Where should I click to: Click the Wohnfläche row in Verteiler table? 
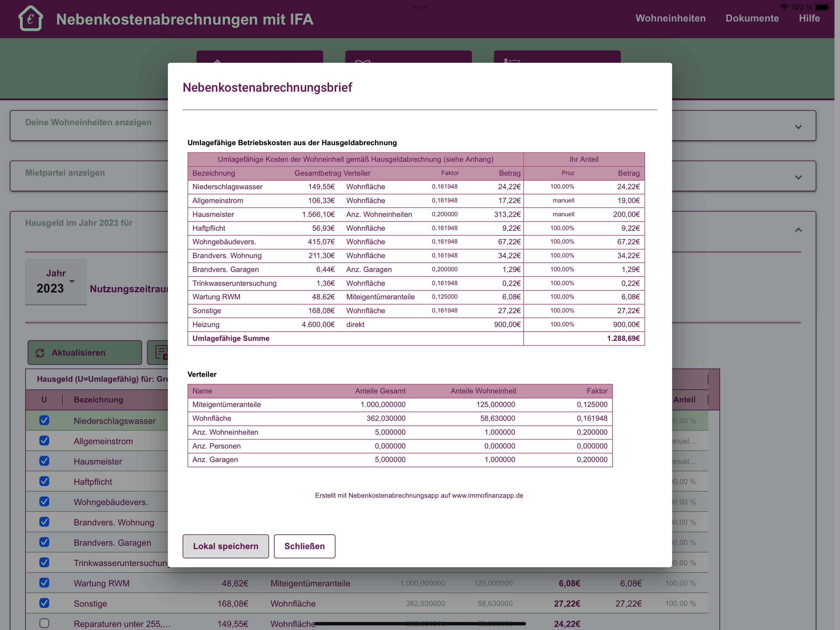(400, 418)
